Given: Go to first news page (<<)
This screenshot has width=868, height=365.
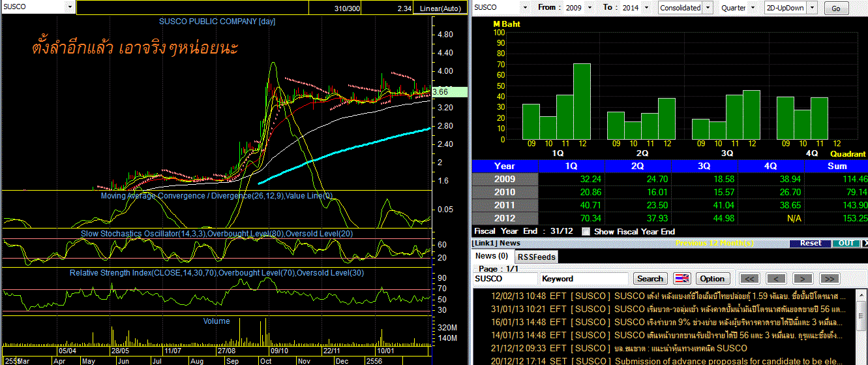Looking at the screenshot, I should point(750,278).
